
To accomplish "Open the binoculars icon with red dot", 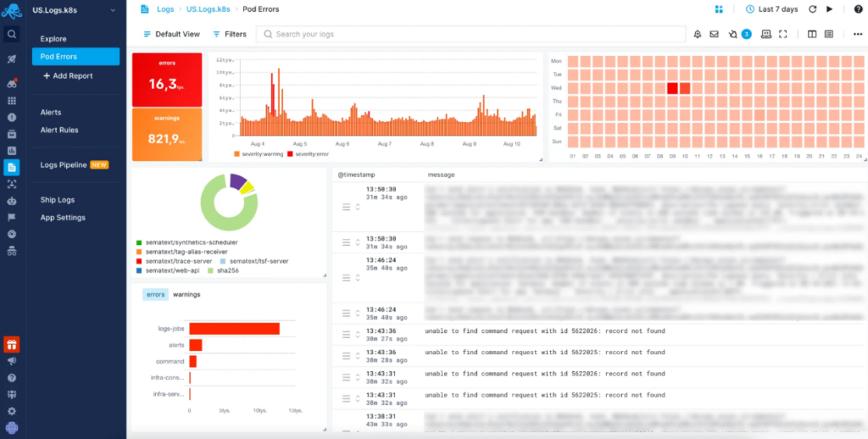I will click(x=12, y=84).
